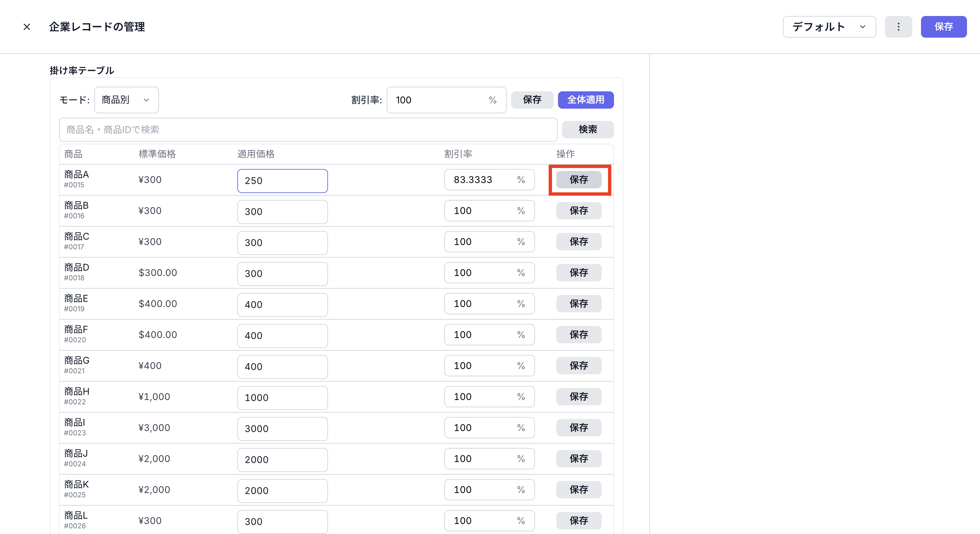
Task: Close the 企業レコードの管理 dialog with X
Action: 27,27
